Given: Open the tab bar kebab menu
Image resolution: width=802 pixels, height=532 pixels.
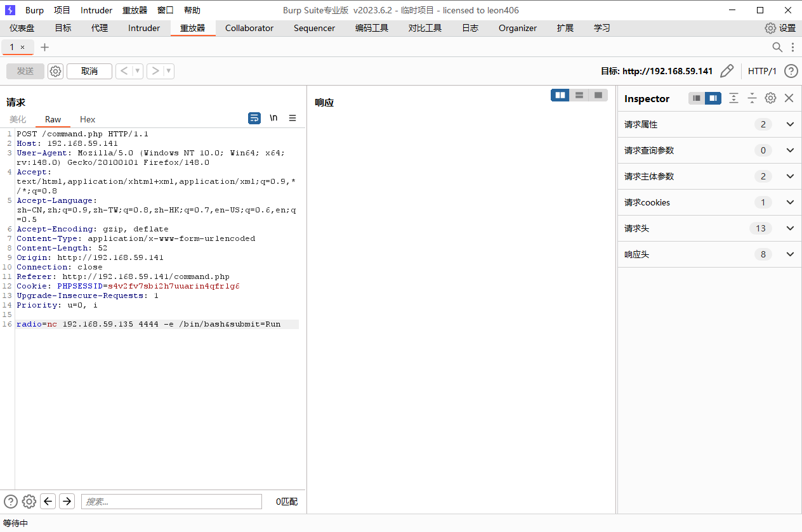Looking at the screenshot, I should (x=792, y=47).
